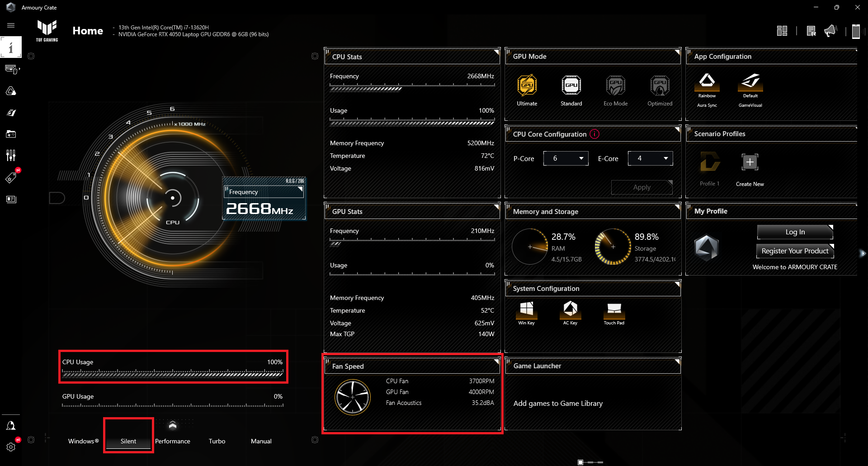The width and height of the screenshot is (868, 466).
Task: Click the device battery icon in header
Action: [856, 31]
